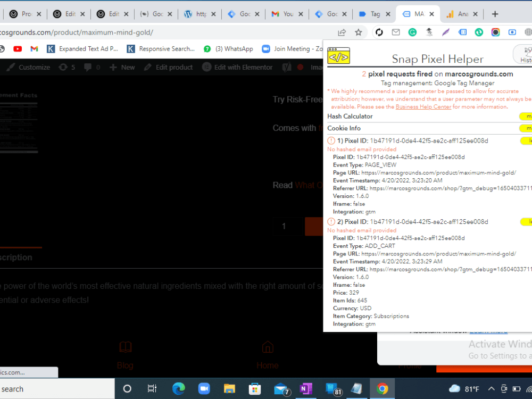This screenshot has height=399, width=532.
Task: Open Cortana circle on the taskbar
Action: click(127, 389)
